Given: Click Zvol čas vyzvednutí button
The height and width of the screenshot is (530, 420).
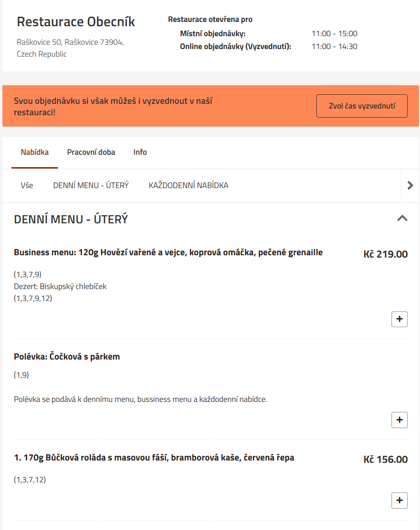Looking at the screenshot, I should pyautogui.click(x=361, y=106).
